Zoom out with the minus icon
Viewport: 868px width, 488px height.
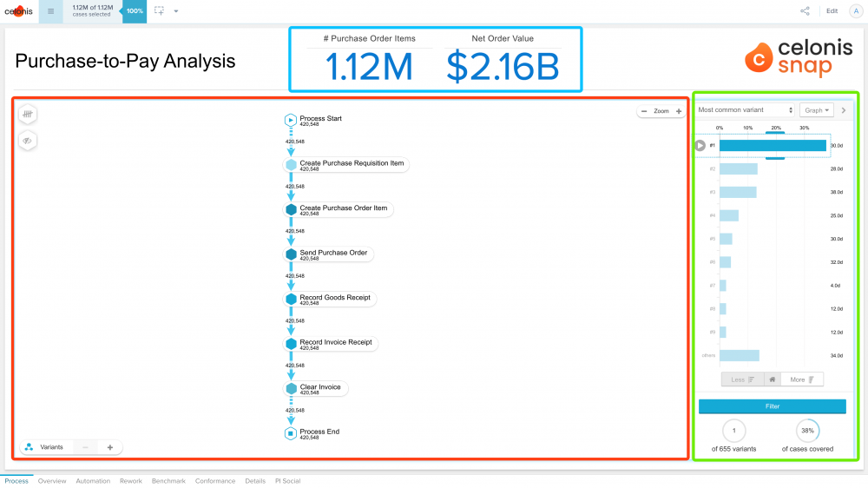tap(644, 111)
